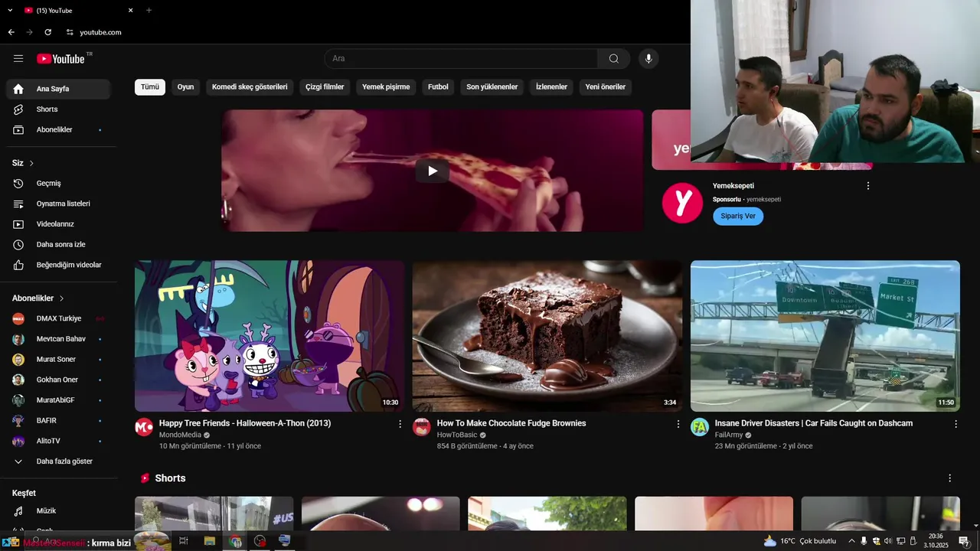Screen dimensions: 980x551
Task: Reload the page in browser
Action: 47,32
